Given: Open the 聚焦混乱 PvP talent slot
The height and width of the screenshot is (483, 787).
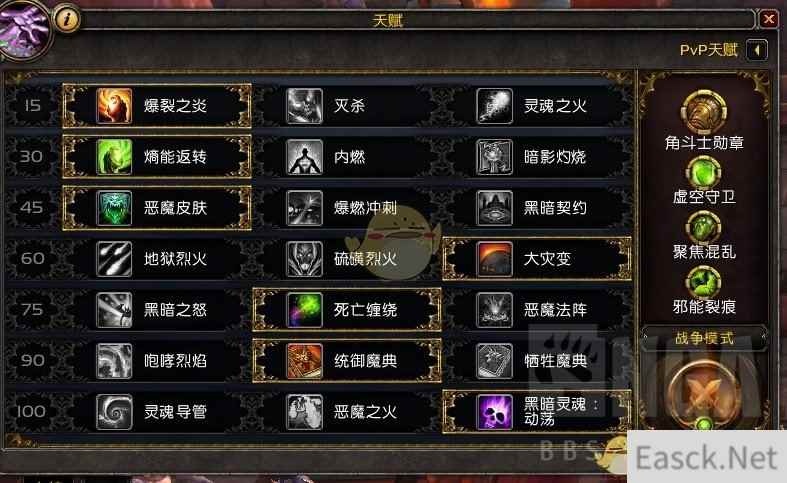Looking at the screenshot, I should tap(704, 227).
